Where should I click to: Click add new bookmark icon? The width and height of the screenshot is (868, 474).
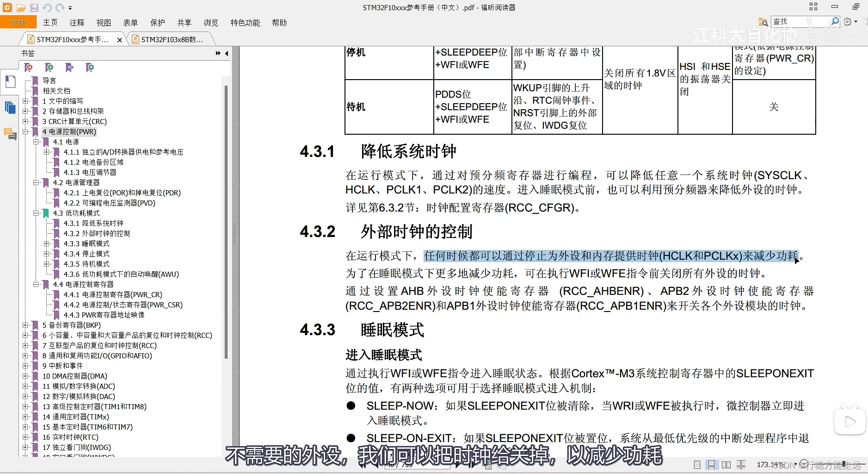(49, 68)
